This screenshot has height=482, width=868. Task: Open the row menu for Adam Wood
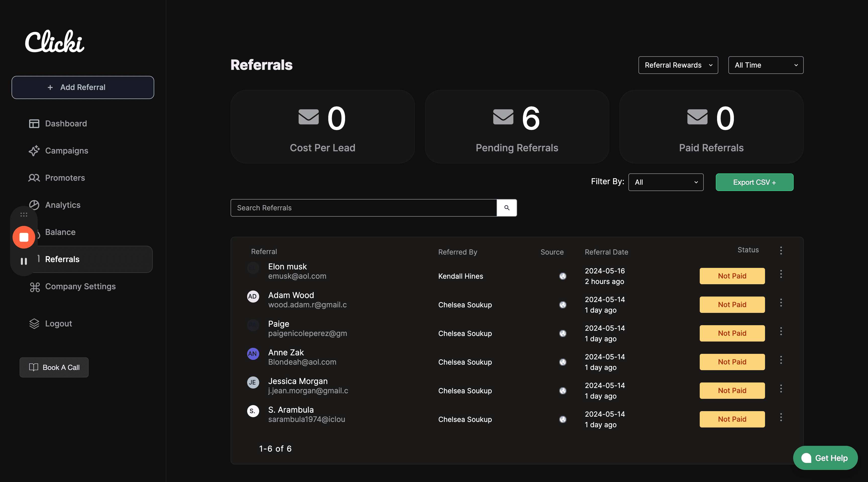tap(781, 303)
